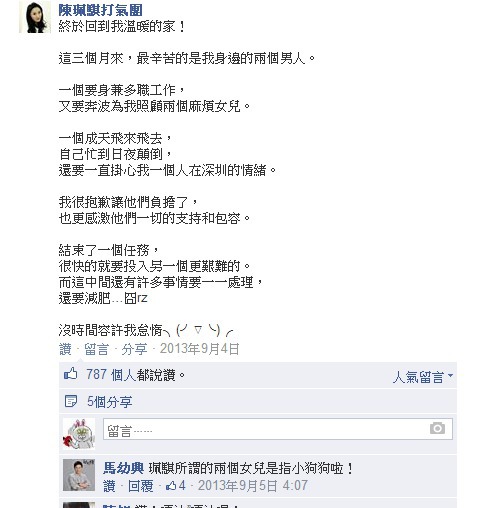Open the 5個分享 shares list
Screen dimensions: 487x508
coord(110,402)
